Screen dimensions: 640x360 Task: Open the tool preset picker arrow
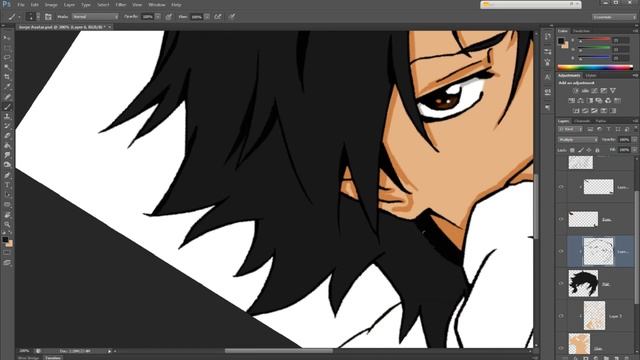pos(19,17)
